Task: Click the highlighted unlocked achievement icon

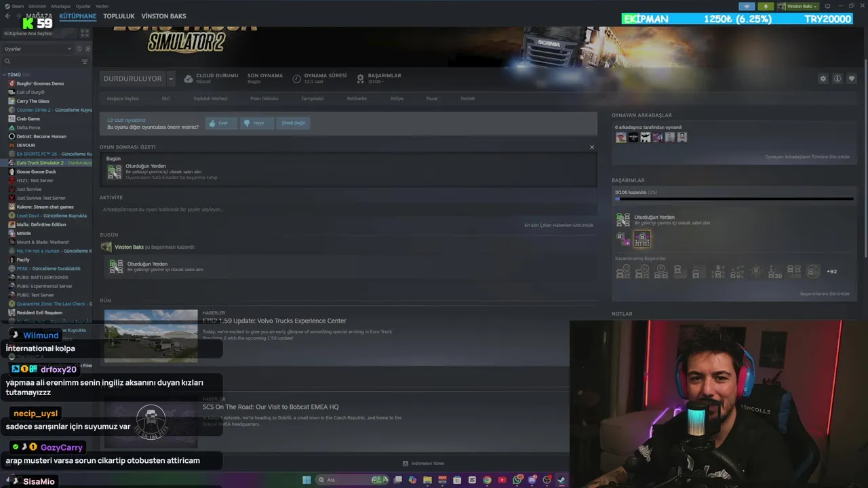Action: (x=642, y=239)
